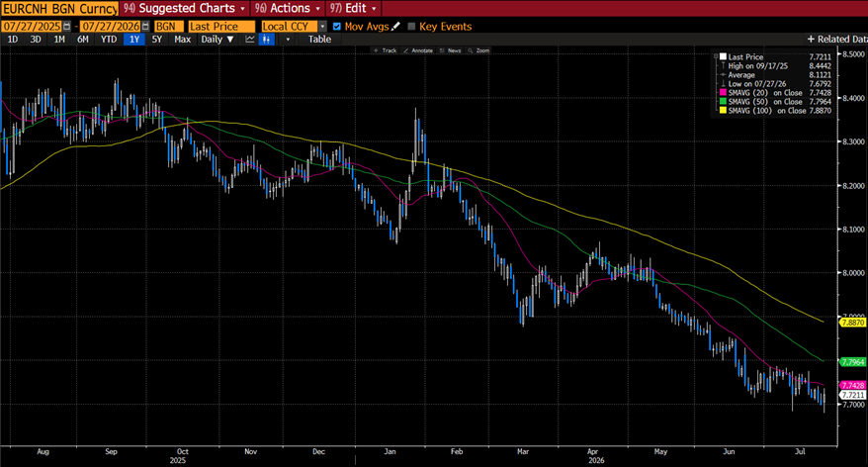Open Related Data panel
The width and height of the screenshot is (868, 467).
836,39
